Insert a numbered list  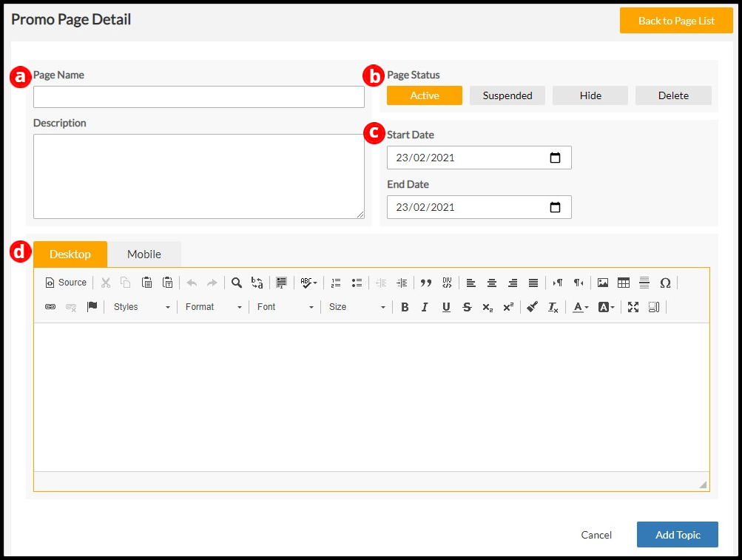pos(336,283)
